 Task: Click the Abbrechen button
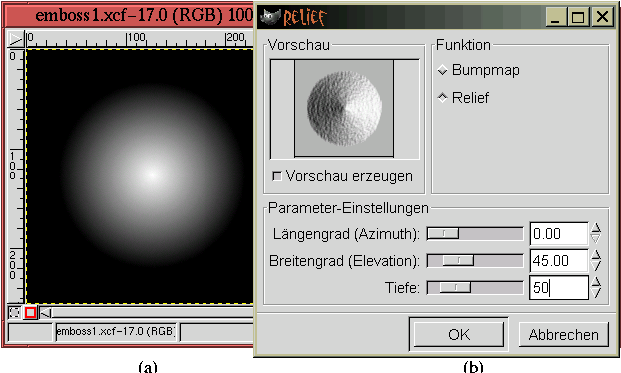pos(564,334)
